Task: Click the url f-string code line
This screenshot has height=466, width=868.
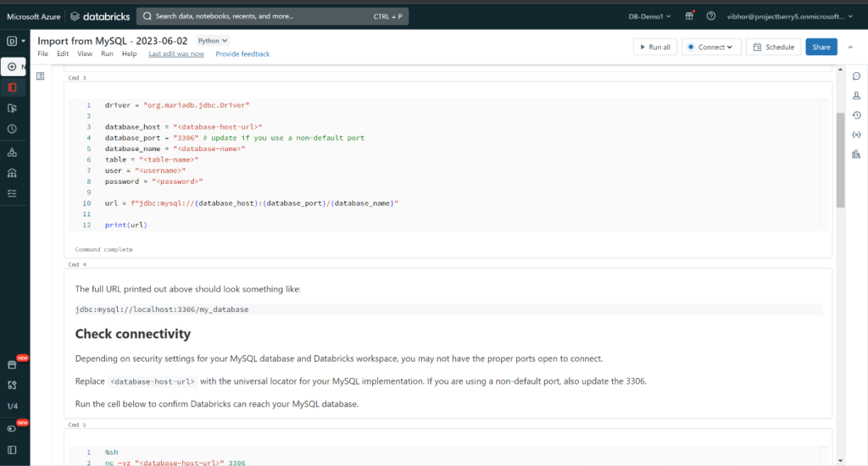Action: [251, 203]
